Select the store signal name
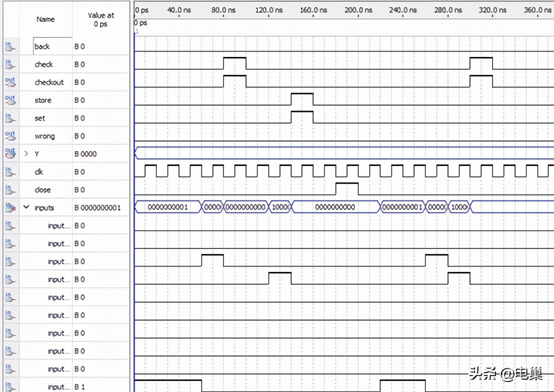 [x=43, y=100]
